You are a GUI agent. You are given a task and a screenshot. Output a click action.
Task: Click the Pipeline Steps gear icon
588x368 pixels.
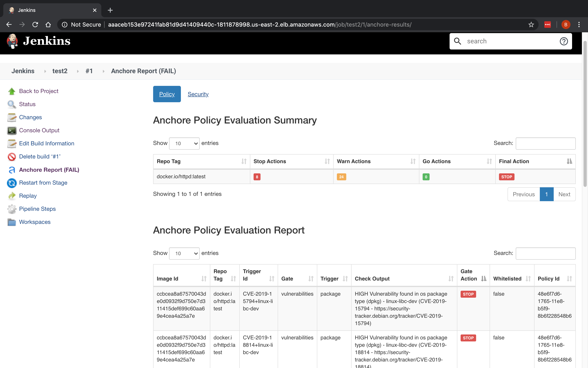pyautogui.click(x=12, y=209)
